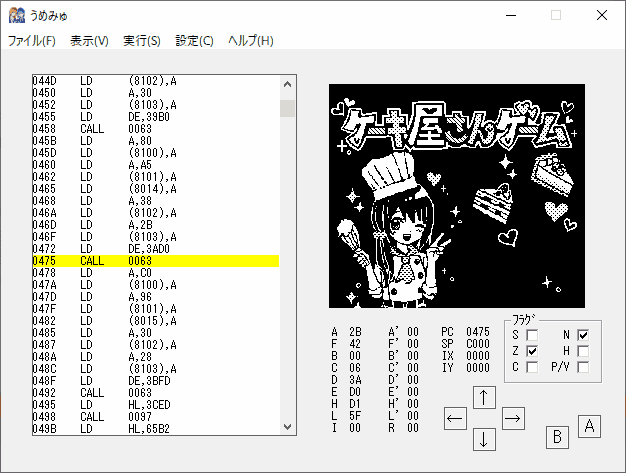Image resolution: width=626 pixels, height=473 pixels.
Task: Select line 0455 LD DE,39B0
Action: click(156, 117)
